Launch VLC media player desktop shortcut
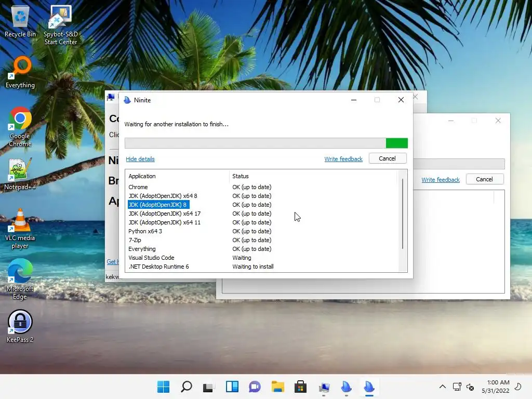 pyautogui.click(x=20, y=229)
